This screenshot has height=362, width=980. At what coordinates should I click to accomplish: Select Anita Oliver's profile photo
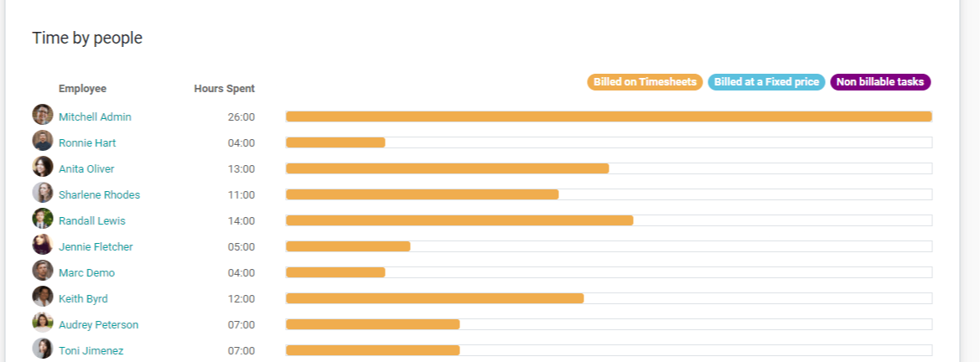point(43,166)
